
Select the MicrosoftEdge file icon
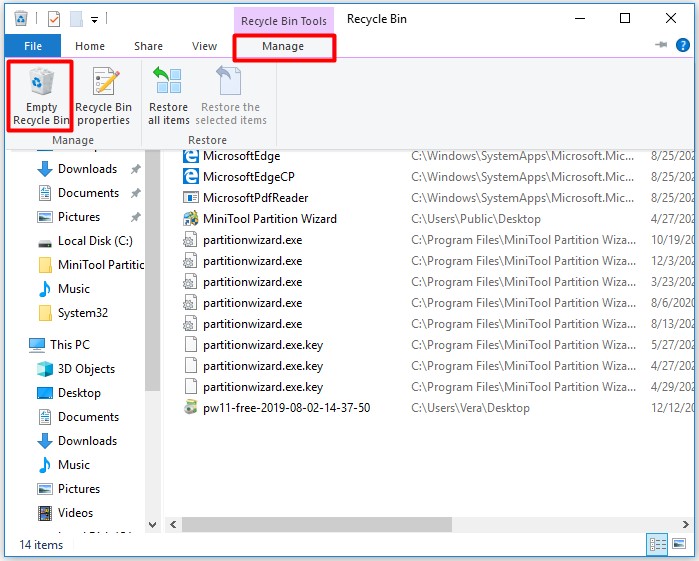tap(190, 156)
